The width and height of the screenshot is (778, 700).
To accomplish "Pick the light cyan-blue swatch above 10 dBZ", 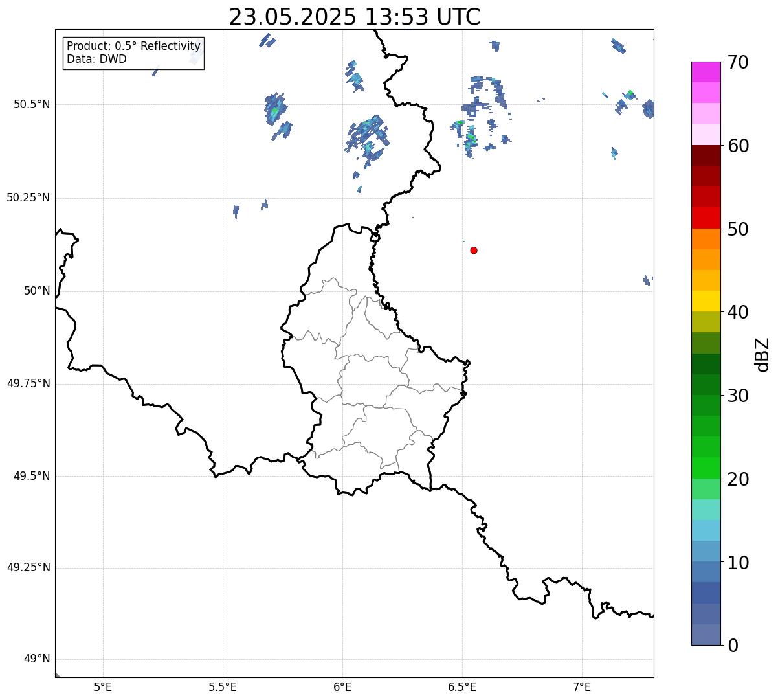I will 706,530.
